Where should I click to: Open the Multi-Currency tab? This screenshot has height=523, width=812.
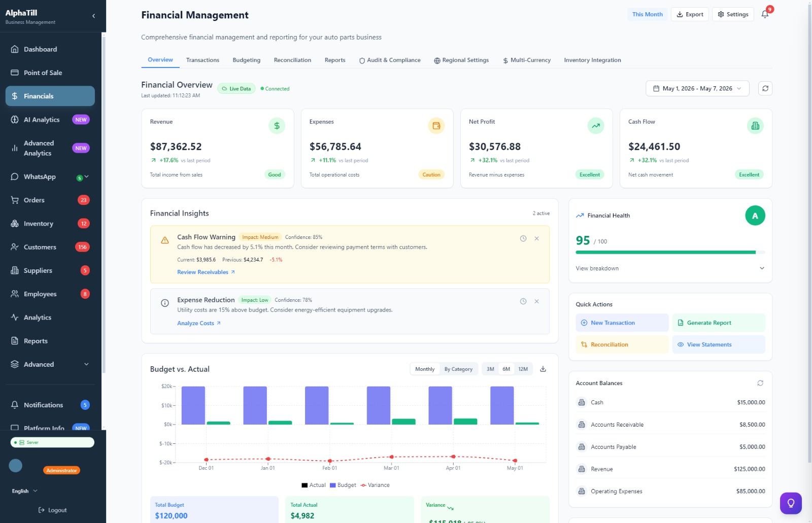coord(526,60)
